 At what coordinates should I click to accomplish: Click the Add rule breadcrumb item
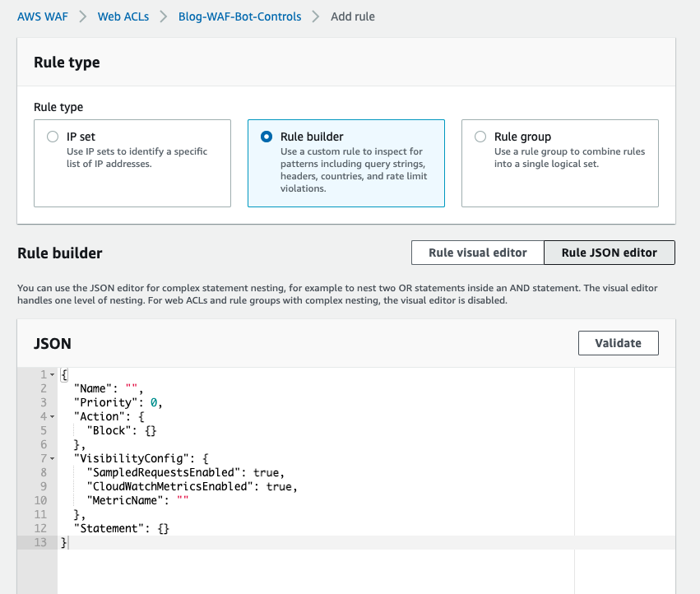(x=352, y=16)
